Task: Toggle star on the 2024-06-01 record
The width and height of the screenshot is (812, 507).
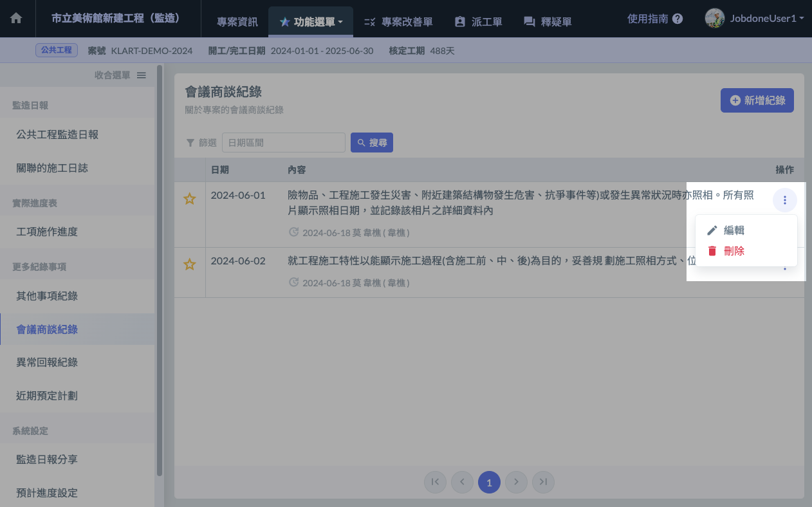Action: tap(189, 199)
